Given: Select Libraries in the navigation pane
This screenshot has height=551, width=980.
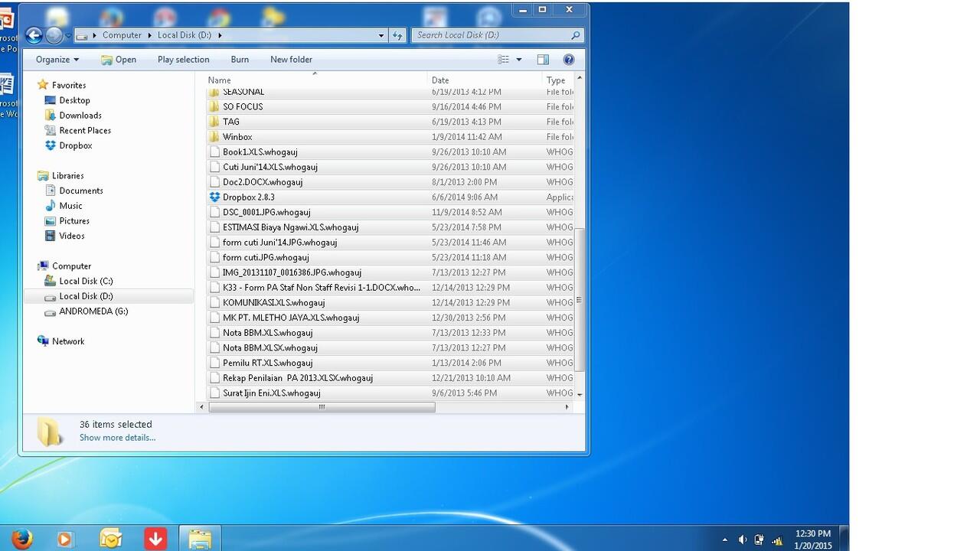Looking at the screenshot, I should click(68, 176).
